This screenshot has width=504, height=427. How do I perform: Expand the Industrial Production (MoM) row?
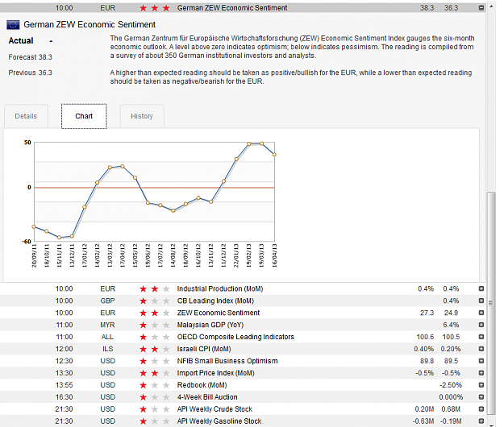481,288
